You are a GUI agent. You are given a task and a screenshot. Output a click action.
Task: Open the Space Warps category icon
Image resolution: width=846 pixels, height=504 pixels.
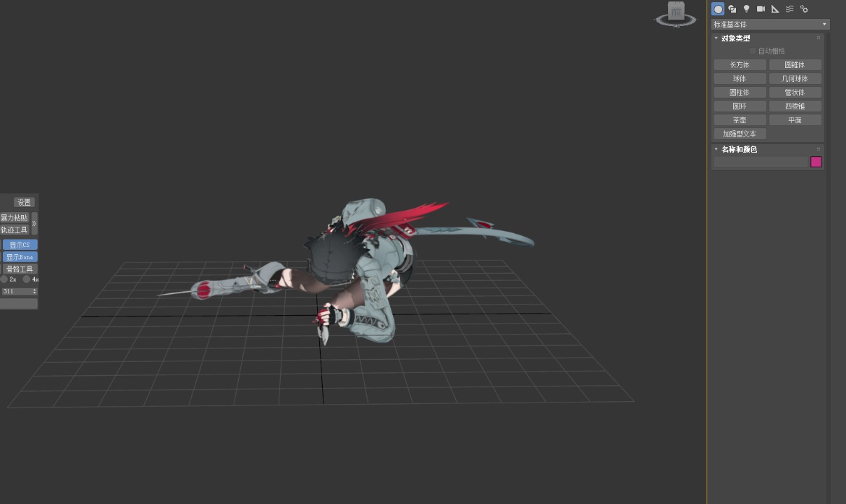click(789, 9)
